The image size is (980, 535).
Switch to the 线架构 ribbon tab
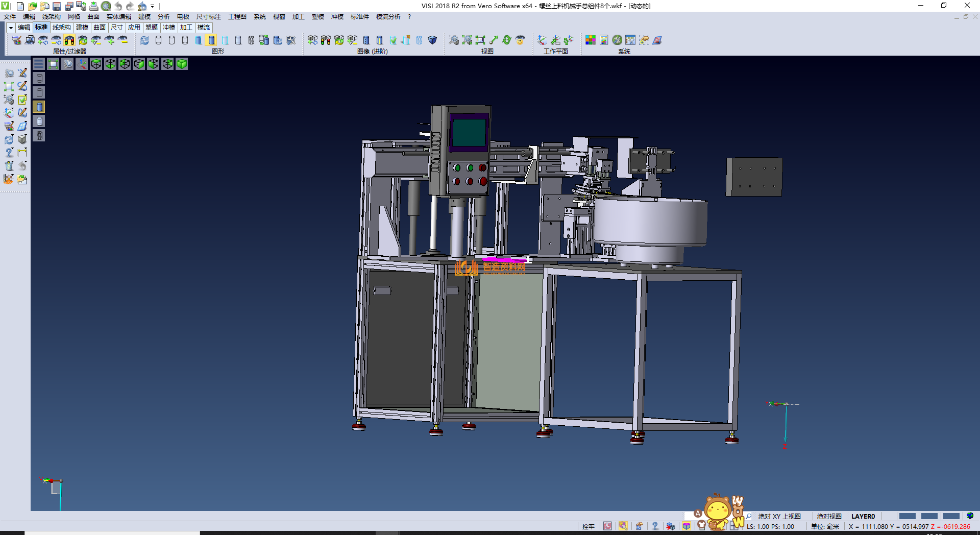click(61, 28)
